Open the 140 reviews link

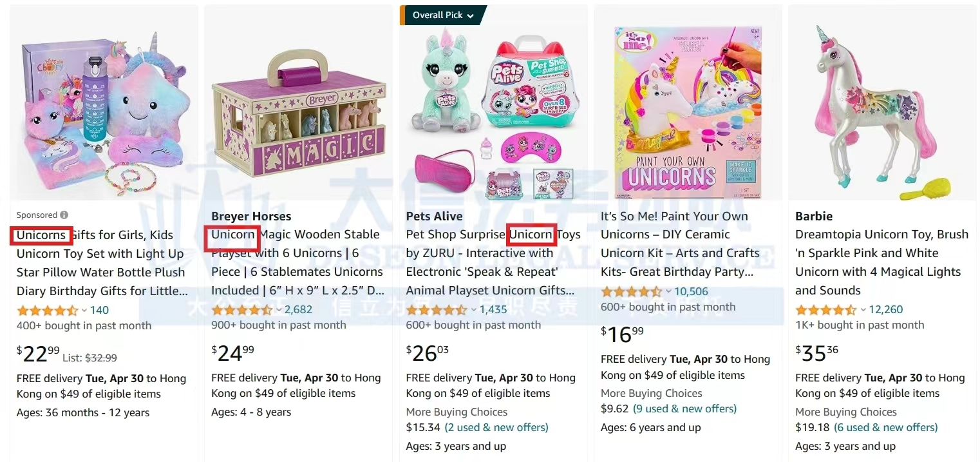(100, 310)
